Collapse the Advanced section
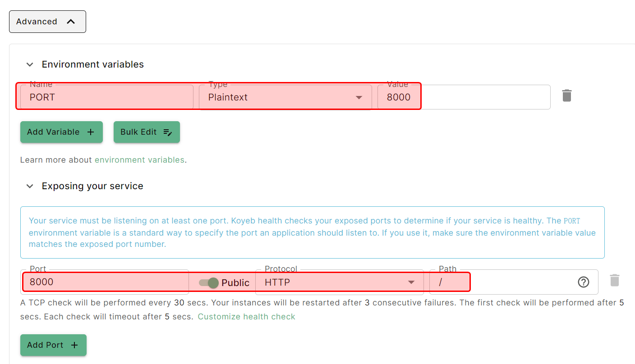The height and width of the screenshot is (364, 635). [x=47, y=22]
